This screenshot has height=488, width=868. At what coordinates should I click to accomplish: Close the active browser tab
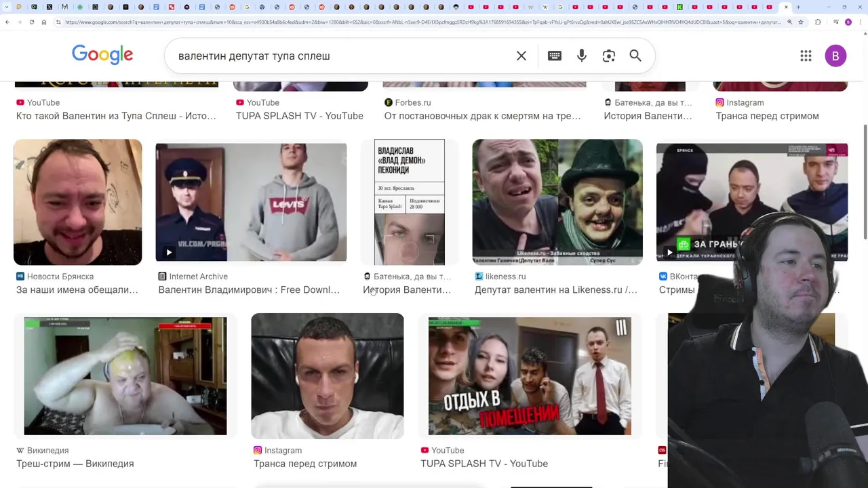coord(786,7)
